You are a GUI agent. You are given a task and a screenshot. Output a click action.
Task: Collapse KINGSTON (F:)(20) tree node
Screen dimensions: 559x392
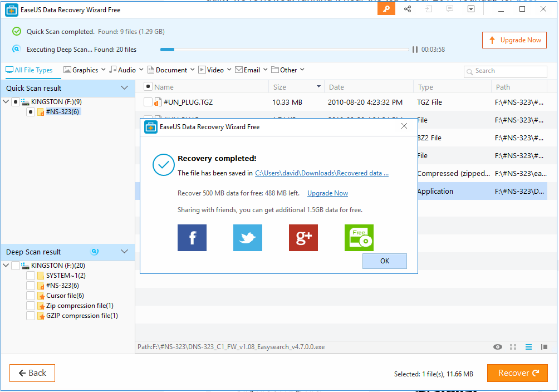coord(6,266)
